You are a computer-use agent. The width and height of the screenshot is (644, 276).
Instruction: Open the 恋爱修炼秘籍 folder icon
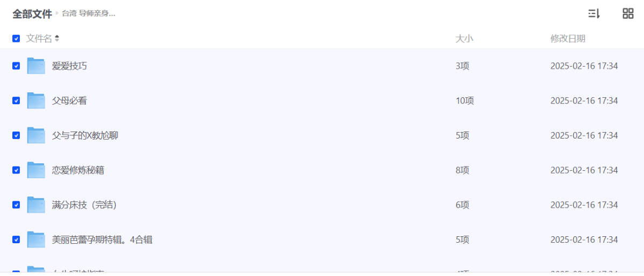pyautogui.click(x=36, y=170)
